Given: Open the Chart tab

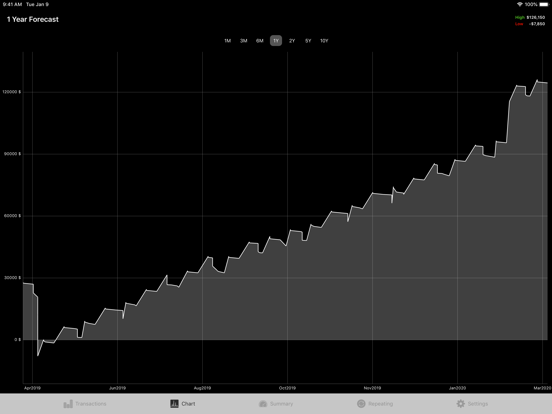Looking at the screenshot, I should pos(183,404).
